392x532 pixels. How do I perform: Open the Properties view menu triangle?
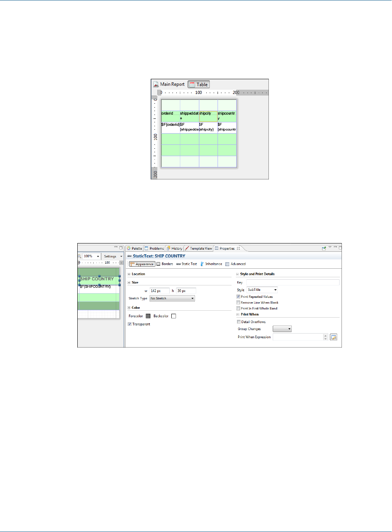pyautogui.click(x=330, y=247)
